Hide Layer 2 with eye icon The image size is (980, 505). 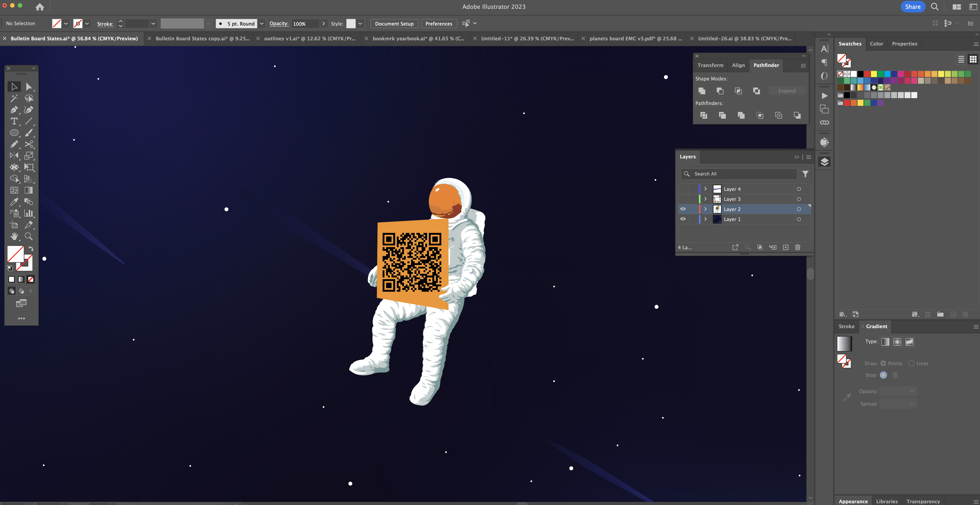click(x=683, y=209)
